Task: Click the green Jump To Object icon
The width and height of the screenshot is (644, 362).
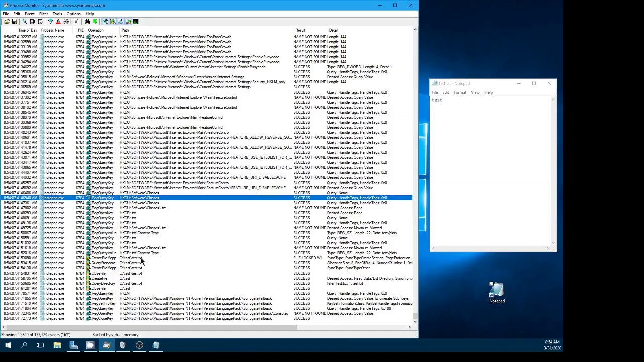Action: (x=95, y=22)
